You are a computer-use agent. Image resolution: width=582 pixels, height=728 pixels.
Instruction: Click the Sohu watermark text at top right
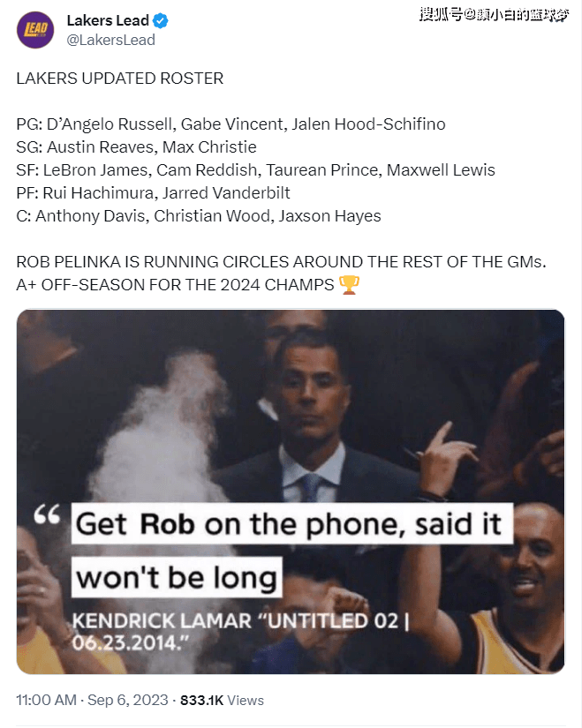(x=494, y=14)
